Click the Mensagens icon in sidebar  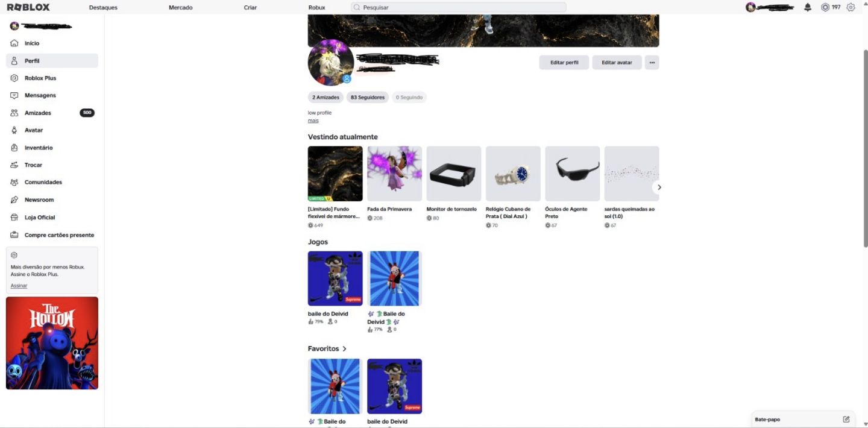coord(14,95)
